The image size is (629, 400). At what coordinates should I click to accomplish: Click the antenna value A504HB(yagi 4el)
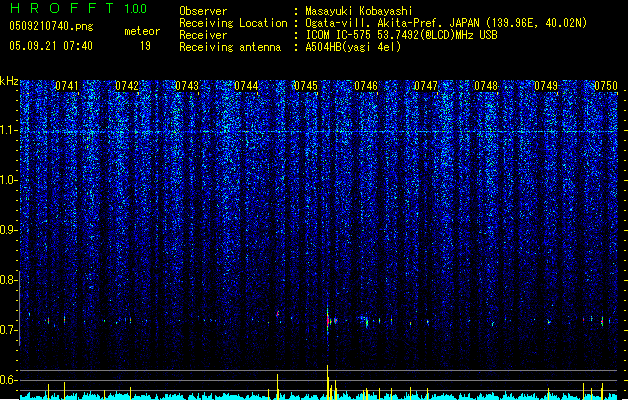pyautogui.click(x=353, y=47)
